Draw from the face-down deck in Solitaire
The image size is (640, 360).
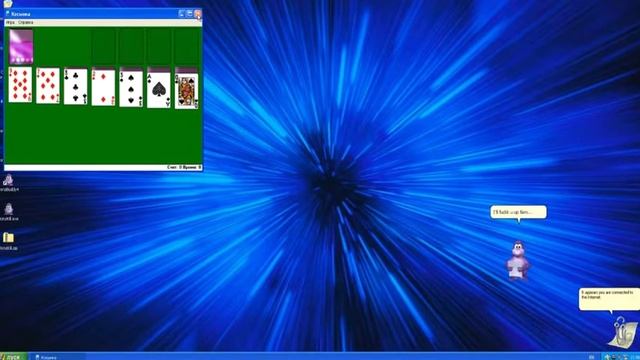point(21,46)
